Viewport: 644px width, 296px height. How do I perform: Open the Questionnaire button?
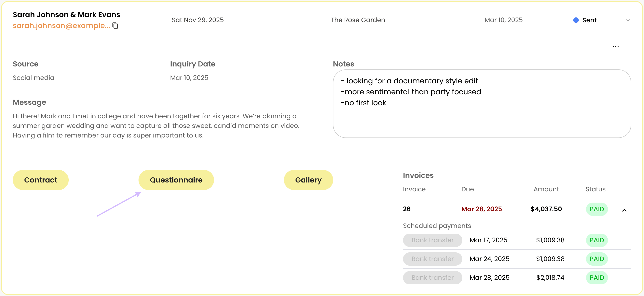(176, 180)
